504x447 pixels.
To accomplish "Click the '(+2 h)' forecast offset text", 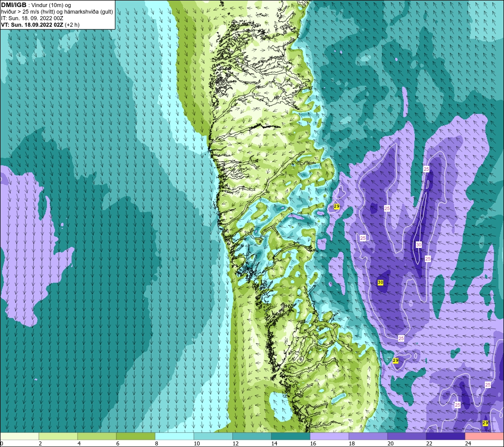I will [x=72, y=25].
